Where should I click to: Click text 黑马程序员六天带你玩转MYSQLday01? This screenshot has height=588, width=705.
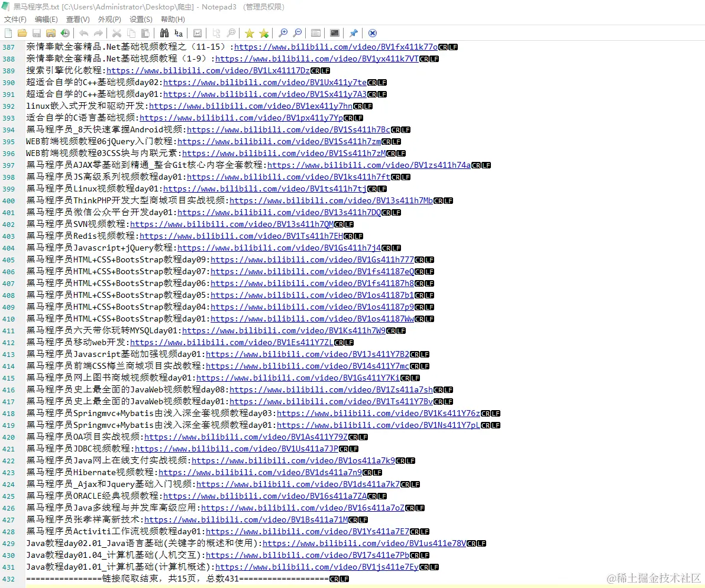(x=102, y=330)
